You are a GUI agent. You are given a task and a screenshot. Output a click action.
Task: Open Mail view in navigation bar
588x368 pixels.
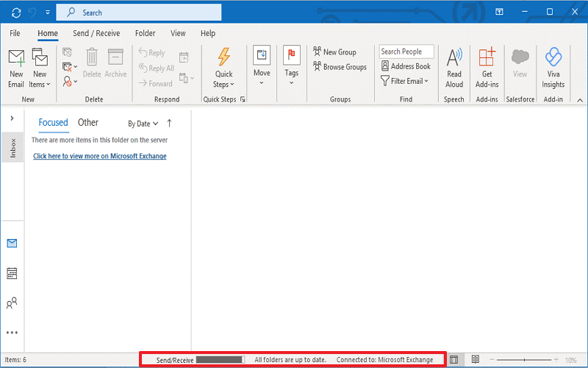tap(12, 244)
